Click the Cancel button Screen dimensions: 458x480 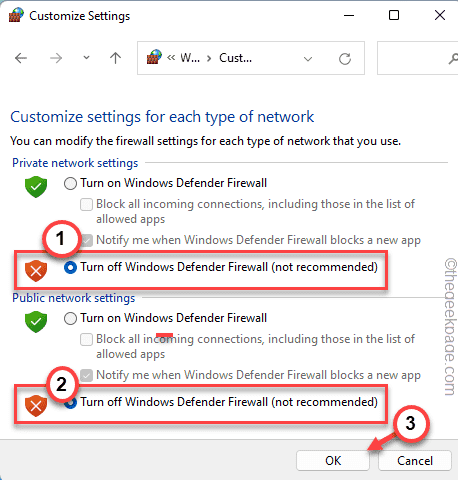pos(415,461)
